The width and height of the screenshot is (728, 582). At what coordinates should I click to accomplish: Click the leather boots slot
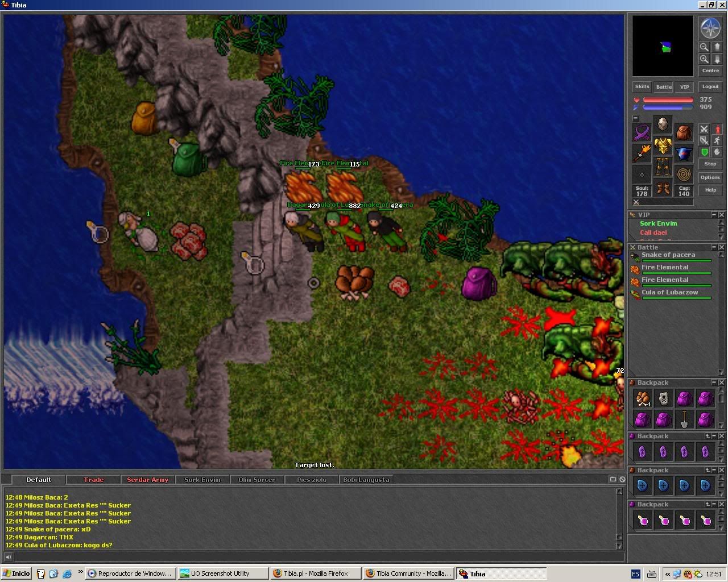[663, 188]
